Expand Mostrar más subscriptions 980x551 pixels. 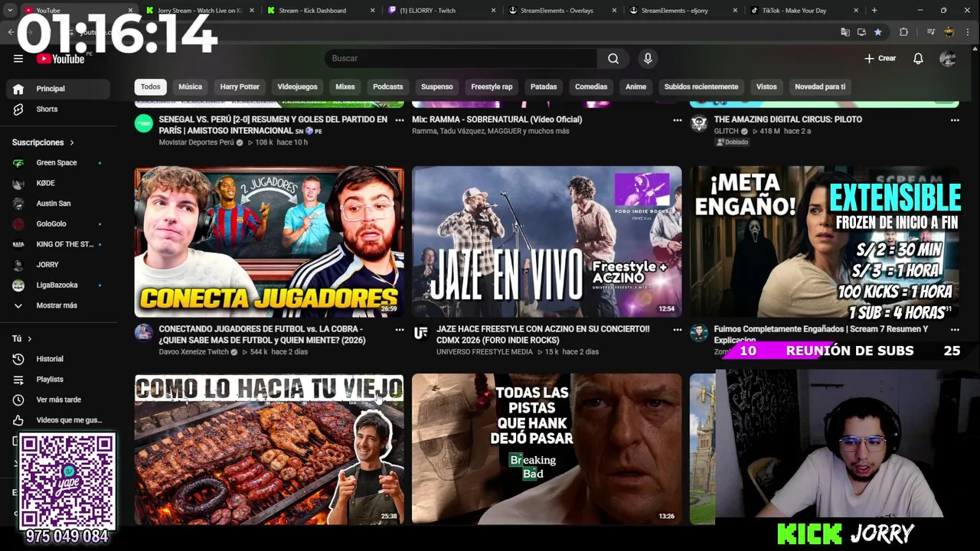click(x=58, y=305)
